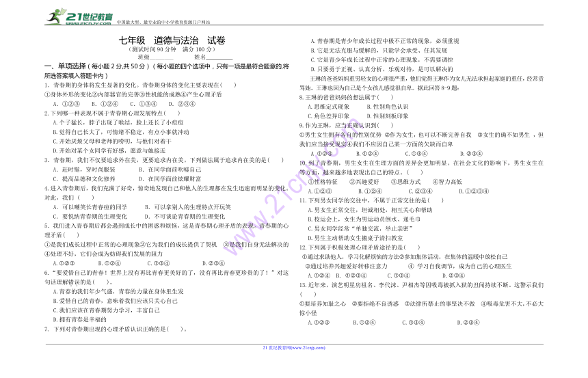Click the title '七年级 道德与法治 试卷'

pos(172,40)
